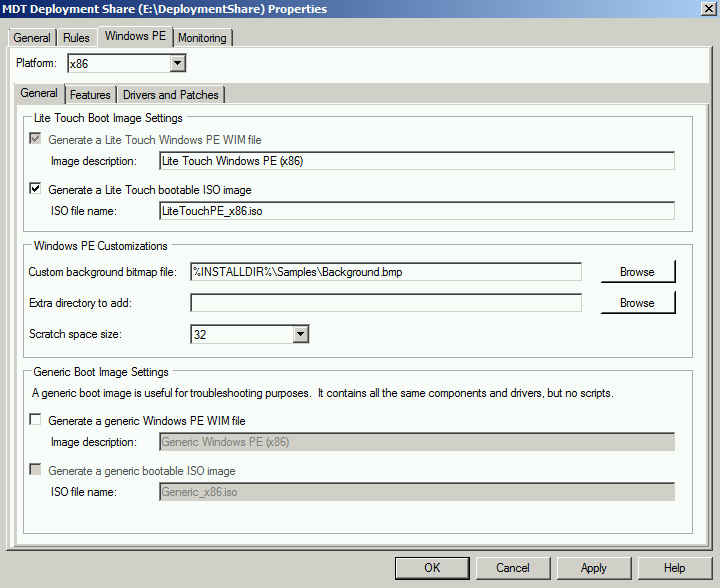Expand the Scratch space size dropdown
Screen dimensions: 720x588
click(300, 334)
